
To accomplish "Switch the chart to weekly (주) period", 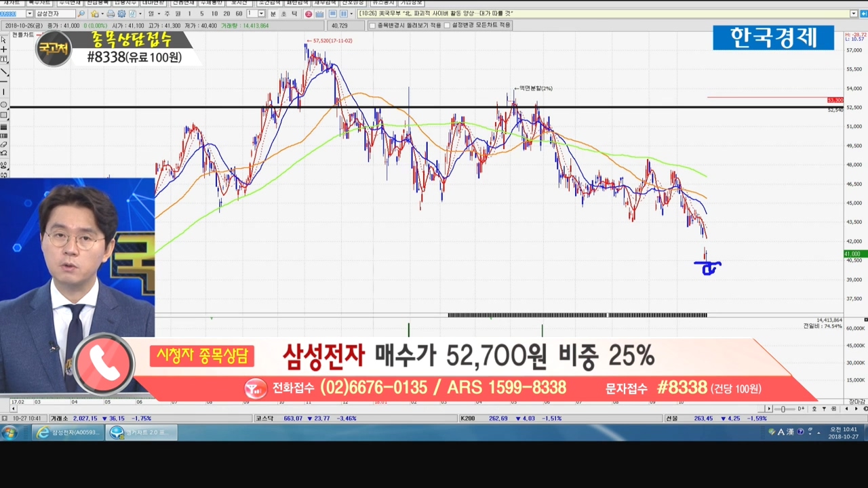I will pos(167,14).
